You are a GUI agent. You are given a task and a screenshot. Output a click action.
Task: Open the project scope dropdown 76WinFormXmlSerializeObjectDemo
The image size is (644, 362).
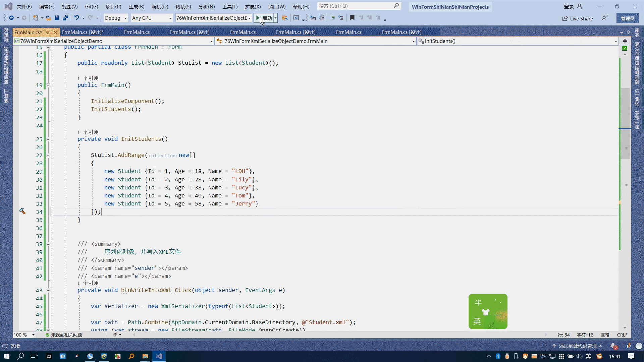click(114, 41)
